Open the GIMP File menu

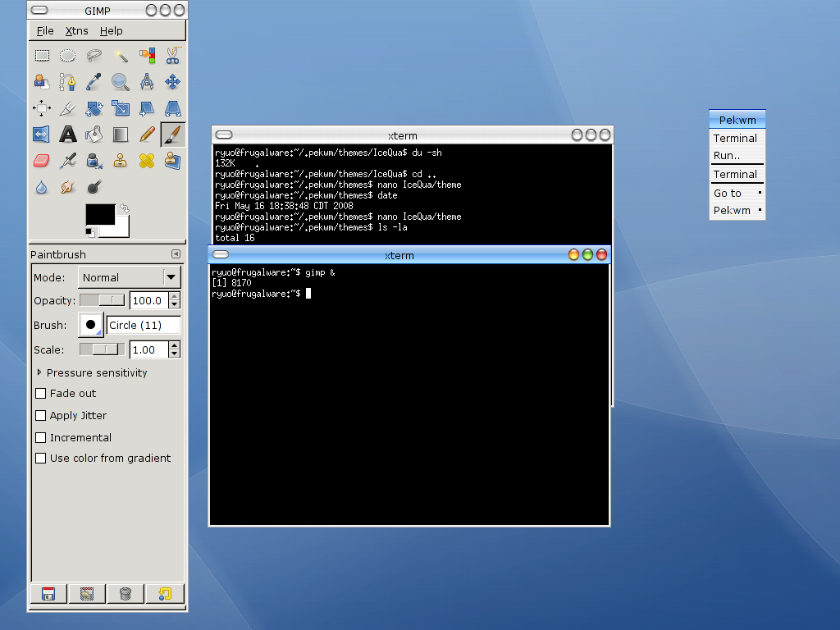45,30
